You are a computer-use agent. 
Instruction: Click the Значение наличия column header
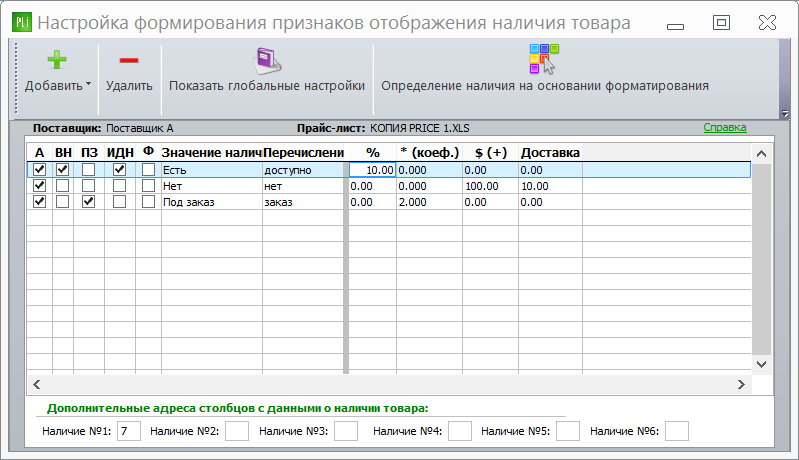coord(211,152)
